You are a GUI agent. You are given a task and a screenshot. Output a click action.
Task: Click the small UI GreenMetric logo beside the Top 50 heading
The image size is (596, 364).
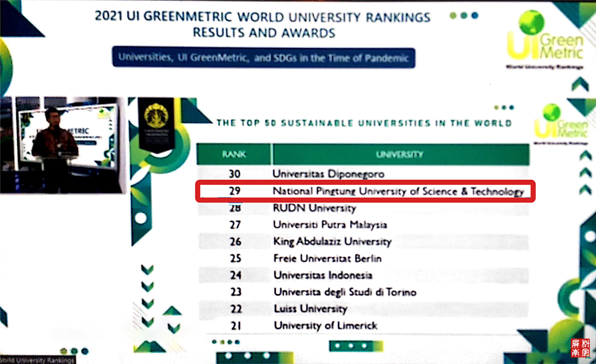tap(561, 124)
